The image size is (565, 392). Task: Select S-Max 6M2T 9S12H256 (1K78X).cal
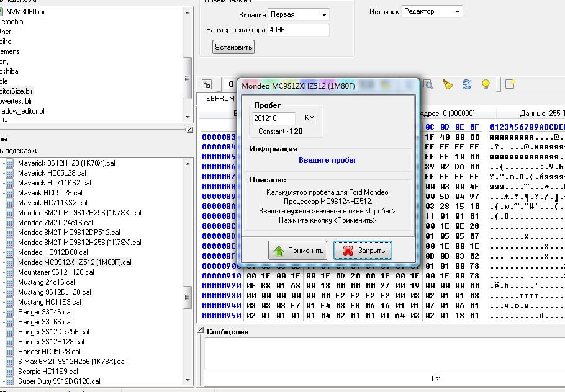(x=71, y=362)
